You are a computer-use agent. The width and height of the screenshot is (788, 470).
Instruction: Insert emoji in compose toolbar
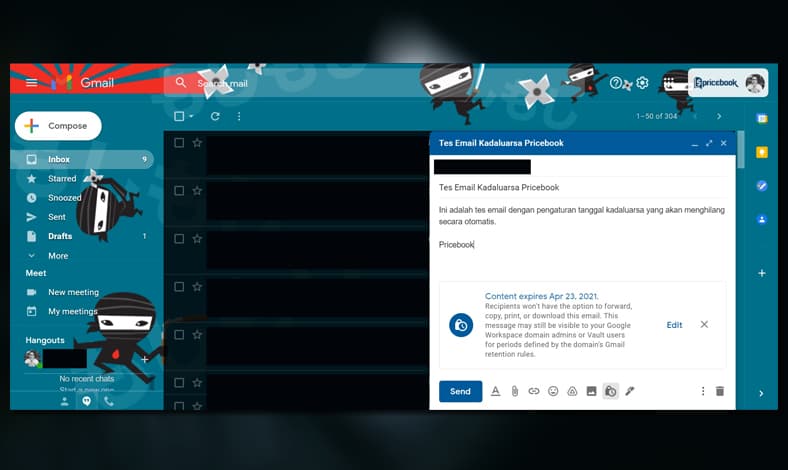(553, 391)
